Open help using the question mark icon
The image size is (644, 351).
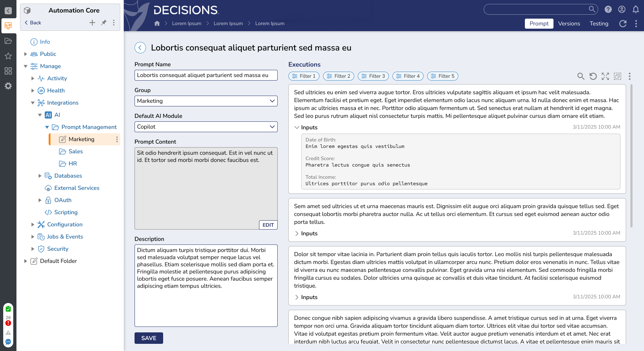[608, 9]
